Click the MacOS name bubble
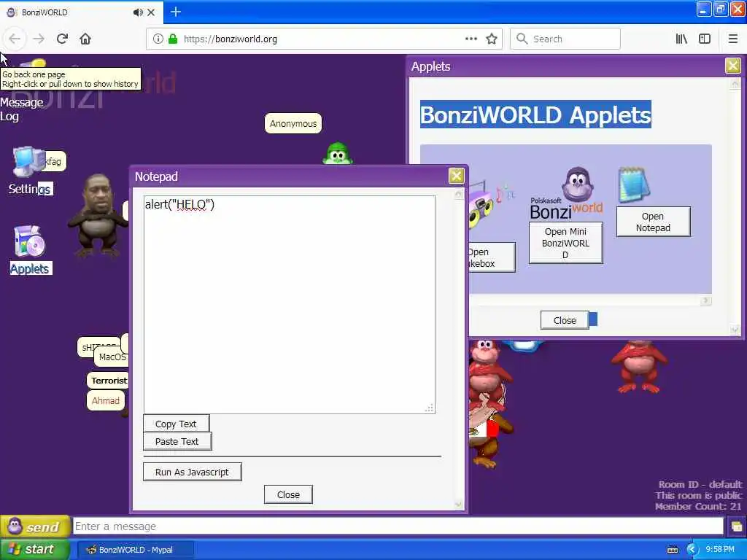 pos(112,357)
